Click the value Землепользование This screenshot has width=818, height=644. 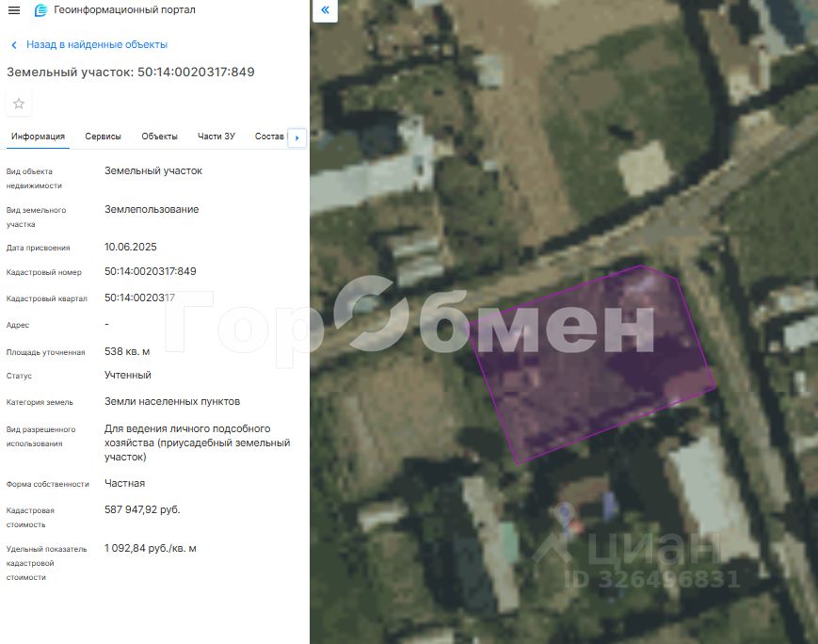click(x=152, y=209)
